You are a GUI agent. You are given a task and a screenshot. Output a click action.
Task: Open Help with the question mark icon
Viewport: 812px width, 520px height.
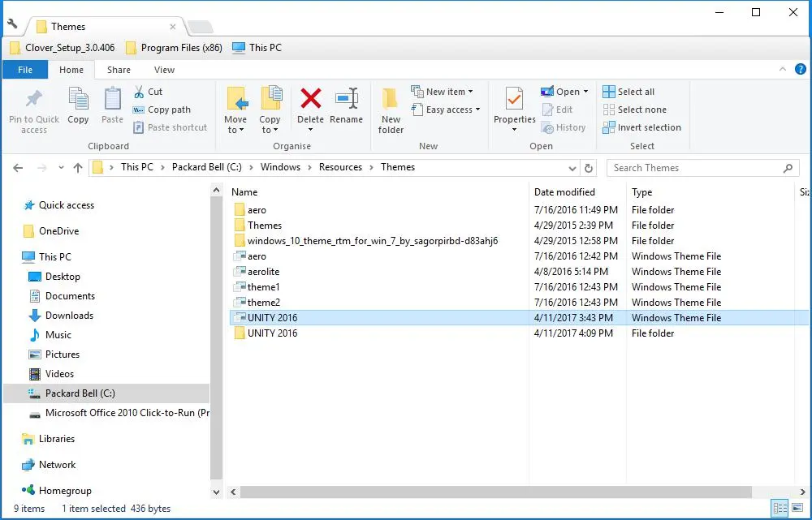tap(800, 69)
